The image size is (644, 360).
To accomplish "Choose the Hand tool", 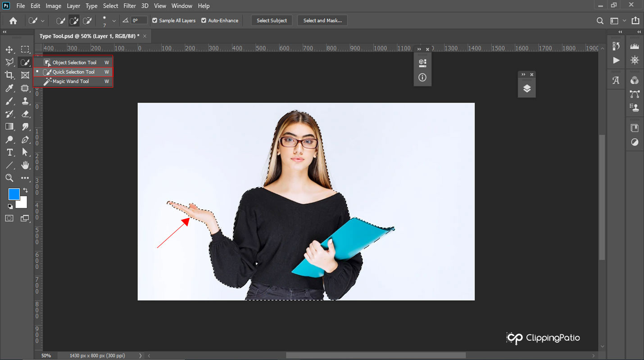I will [25, 165].
